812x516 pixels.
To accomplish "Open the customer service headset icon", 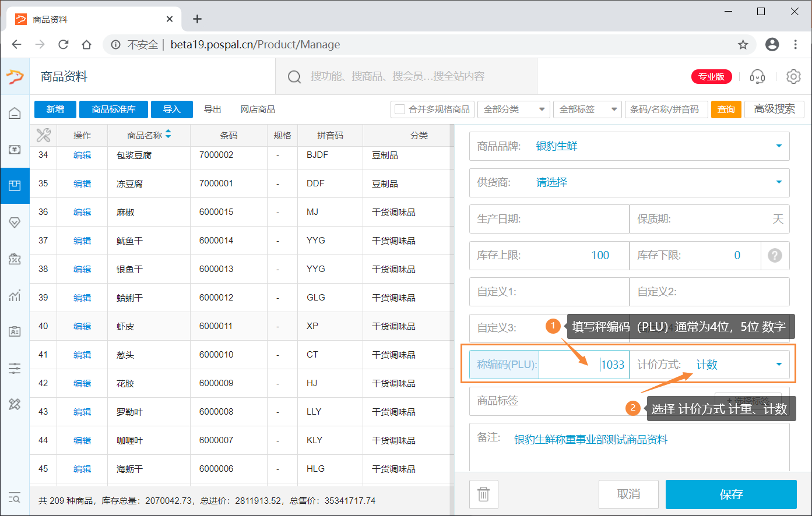I will pos(757,76).
